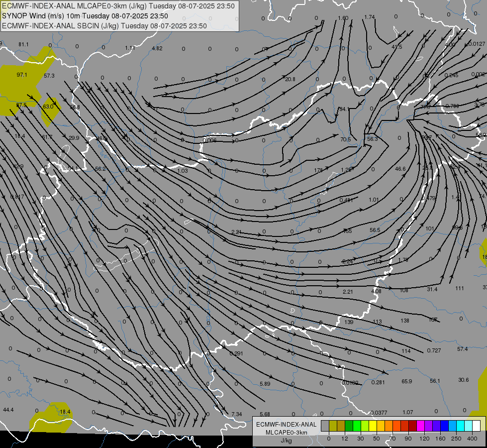
Task: Click the 4.82 value on the map
Action: point(157,48)
